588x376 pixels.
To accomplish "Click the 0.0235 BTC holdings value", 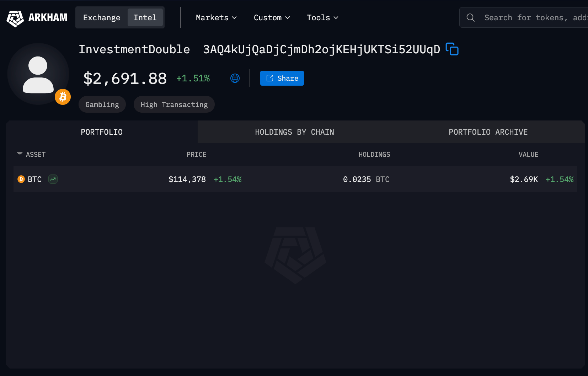I will tap(366, 179).
